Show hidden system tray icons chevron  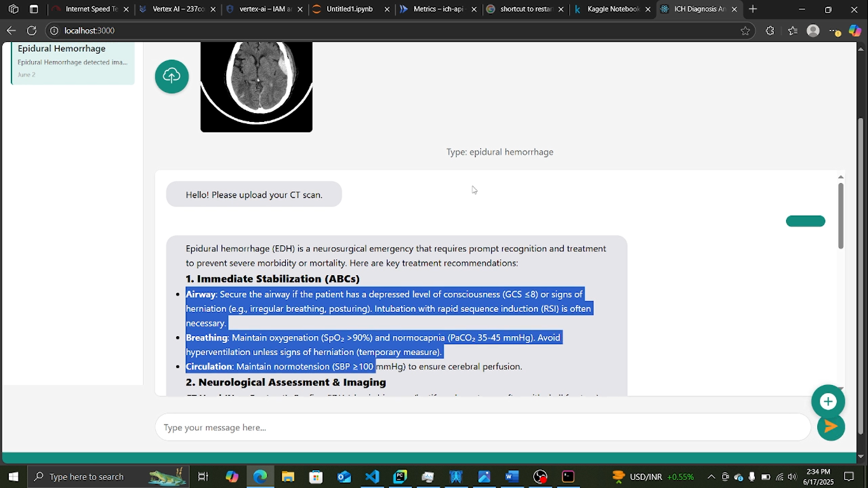711,477
